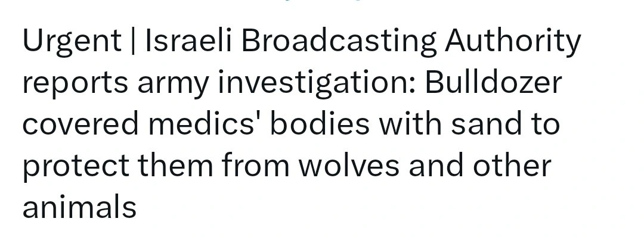The width and height of the screenshot is (644, 237).
Task: Click the word "bodies" in the third line
Action: click(x=320, y=123)
